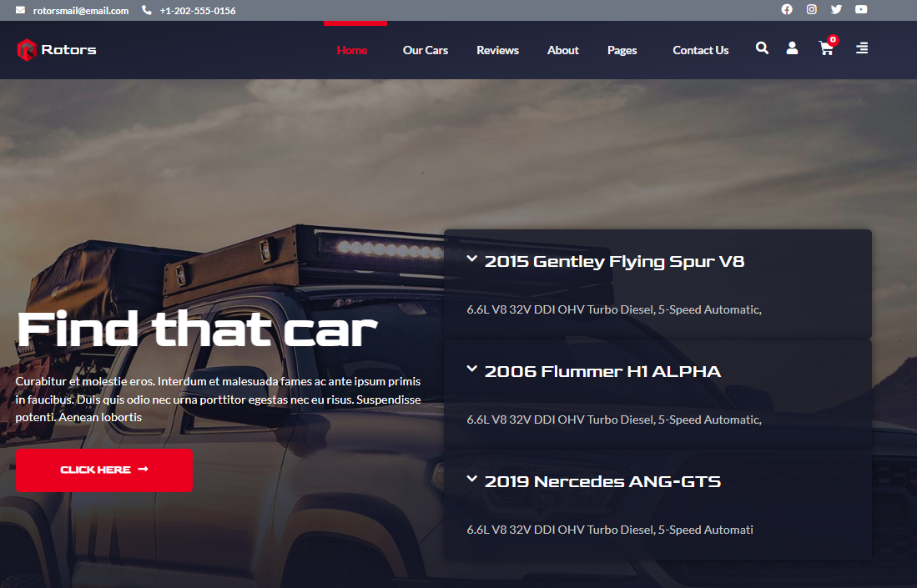Viewport: 917px width, 588px height.
Task: Open the Pages menu
Action: click(x=622, y=50)
